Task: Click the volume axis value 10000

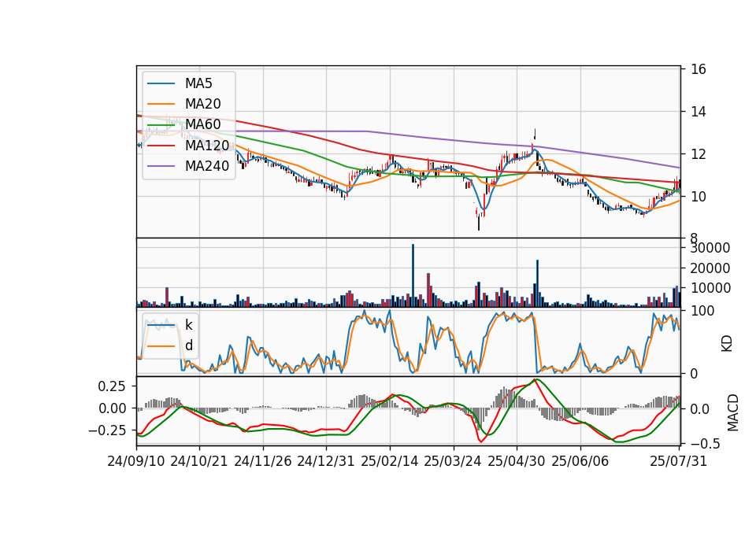Action: pos(710,288)
